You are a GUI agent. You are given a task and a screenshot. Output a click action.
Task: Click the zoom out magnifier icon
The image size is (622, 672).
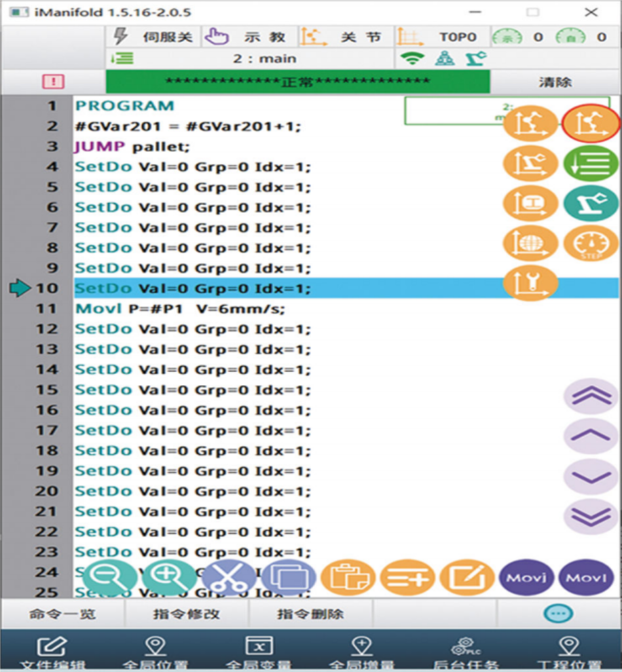[x=109, y=577]
